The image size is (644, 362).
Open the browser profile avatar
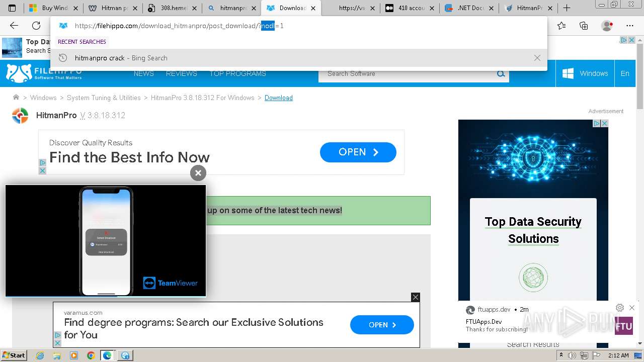tap(607, 26)
